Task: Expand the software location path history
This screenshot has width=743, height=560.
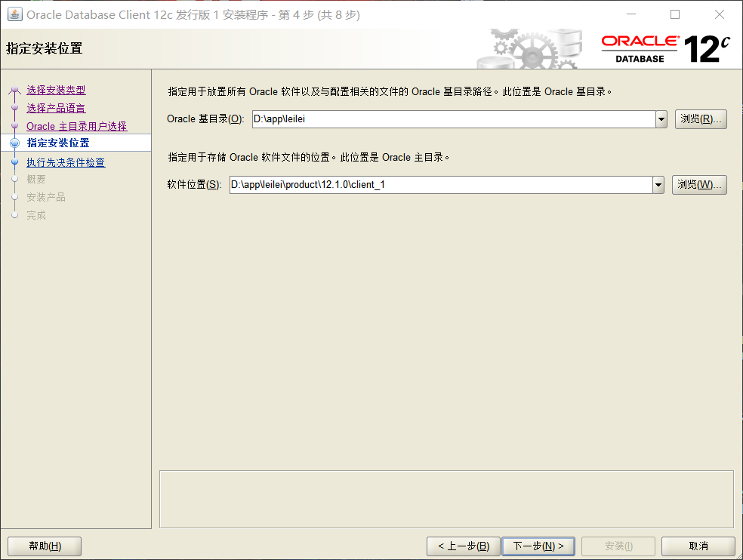Action: (x=660, y=184)
